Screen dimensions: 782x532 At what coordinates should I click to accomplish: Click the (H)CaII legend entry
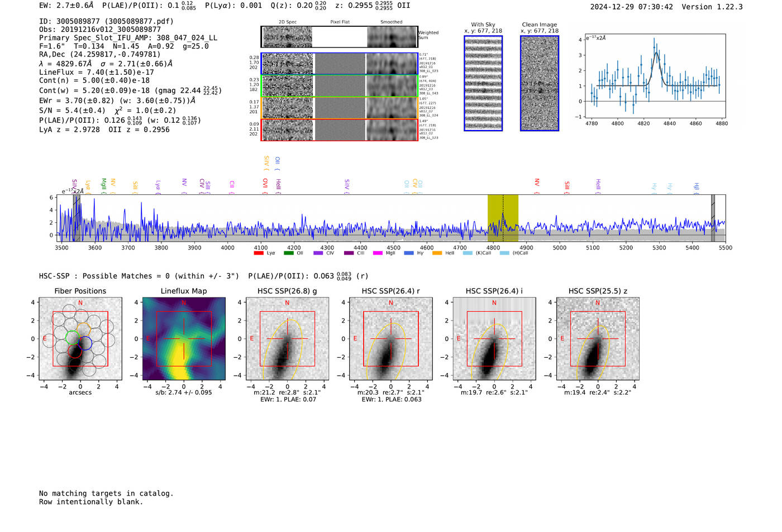[514, 253]
